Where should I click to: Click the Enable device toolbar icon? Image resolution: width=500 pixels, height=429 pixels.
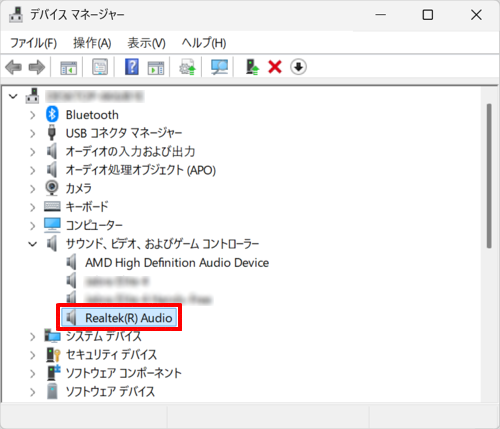click(252, 67)
